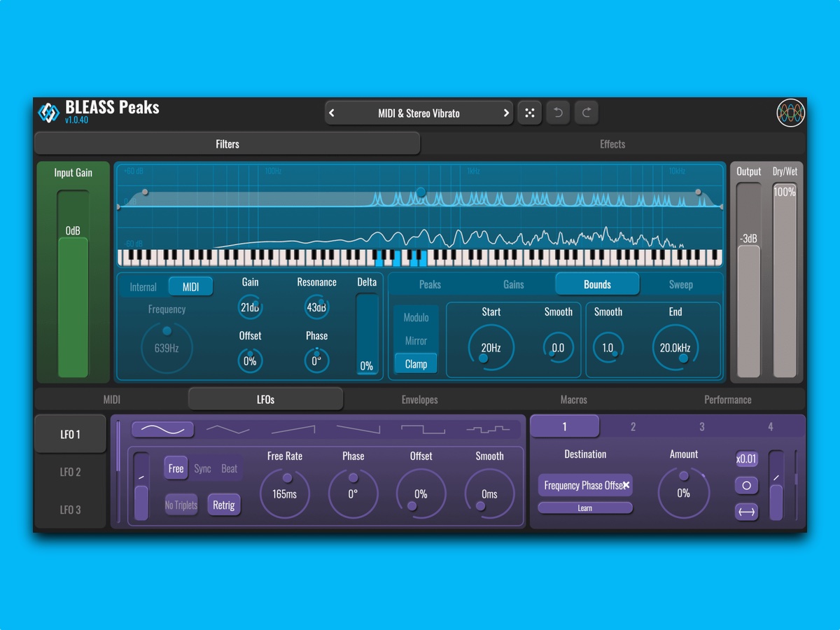Select modulation slot 4

click(x=770, y=426)
